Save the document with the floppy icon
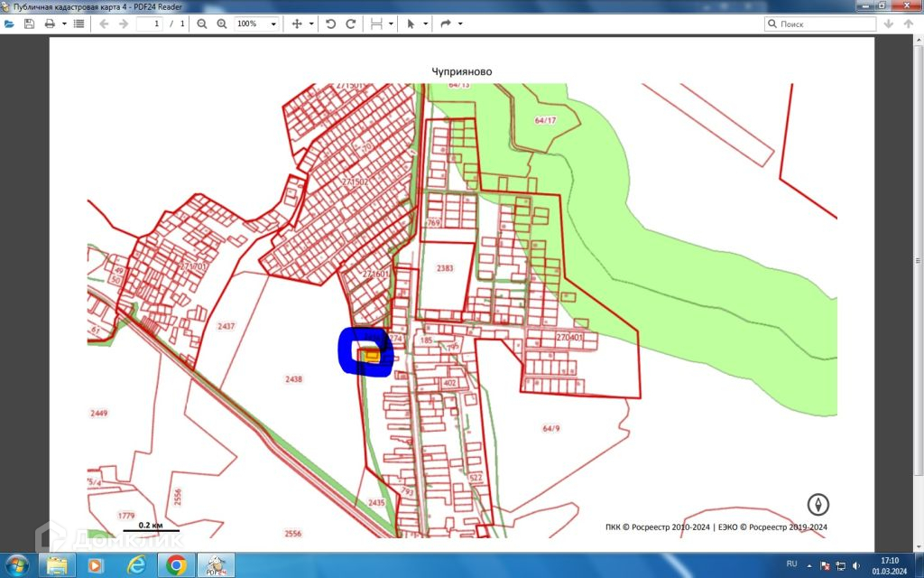The image size is (924, 578). pyautogui.click(x=29, y=24)
